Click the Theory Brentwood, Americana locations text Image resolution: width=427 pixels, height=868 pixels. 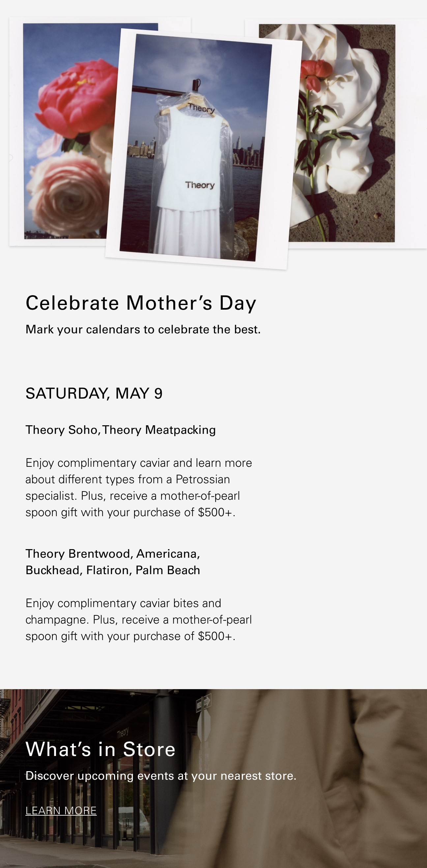(x=113, y=562)
